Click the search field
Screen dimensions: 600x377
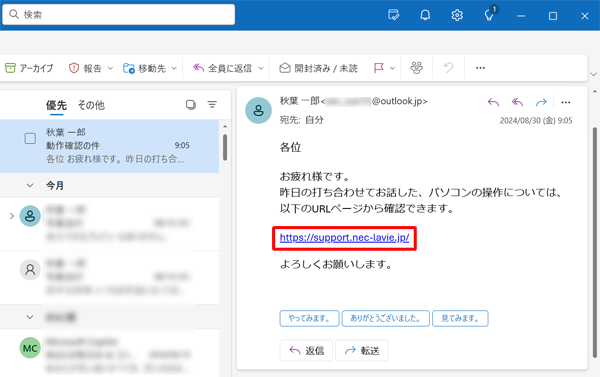pyautogui.click(x=119, y=15)
